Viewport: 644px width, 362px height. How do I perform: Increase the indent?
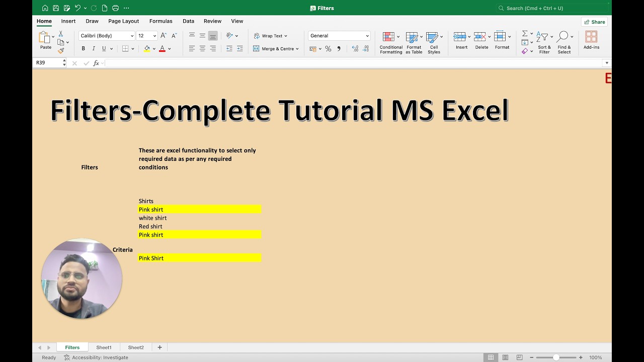(240, 49)
